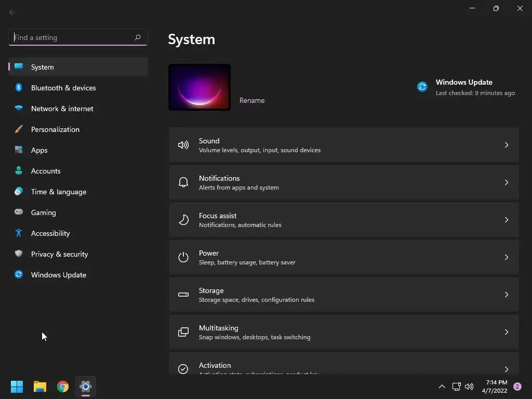
Task: Click the volume tray icon
Action: coord(469,387)
